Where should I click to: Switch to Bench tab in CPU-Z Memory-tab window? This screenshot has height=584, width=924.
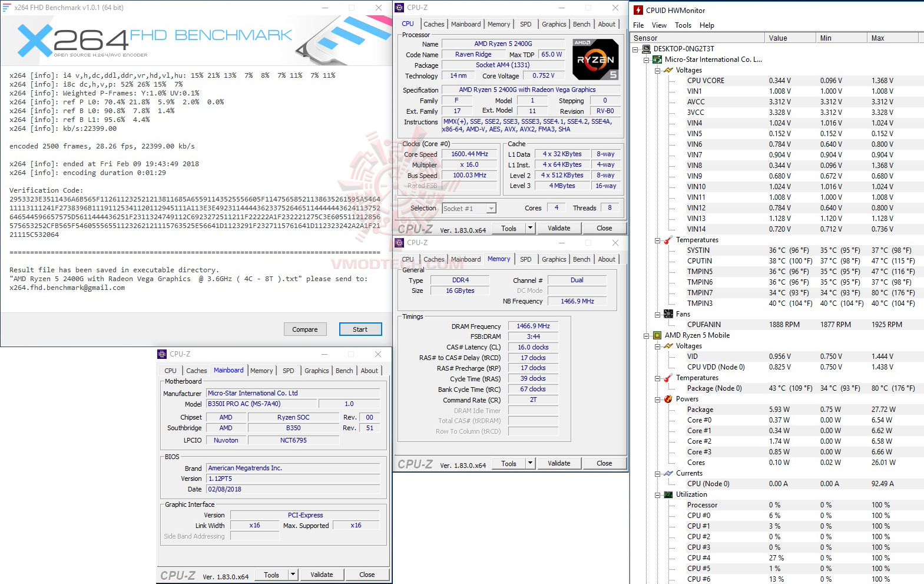click(x=582, y=259)
